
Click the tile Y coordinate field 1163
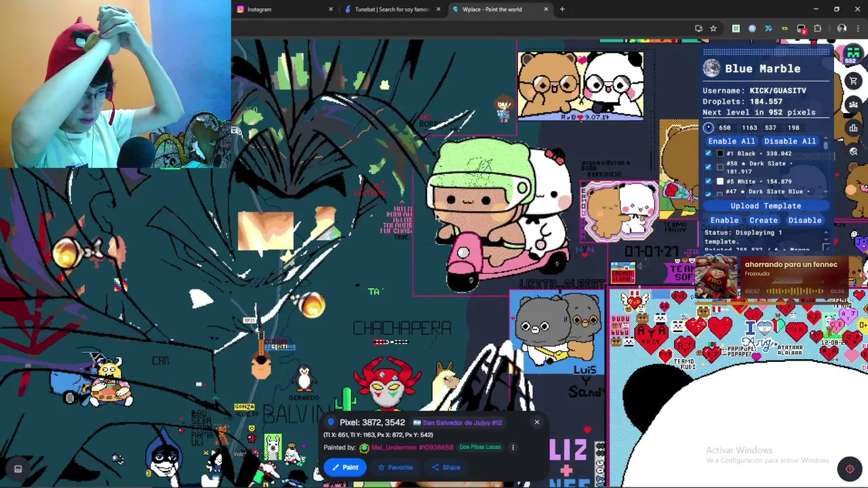click(x=749, y=127)
